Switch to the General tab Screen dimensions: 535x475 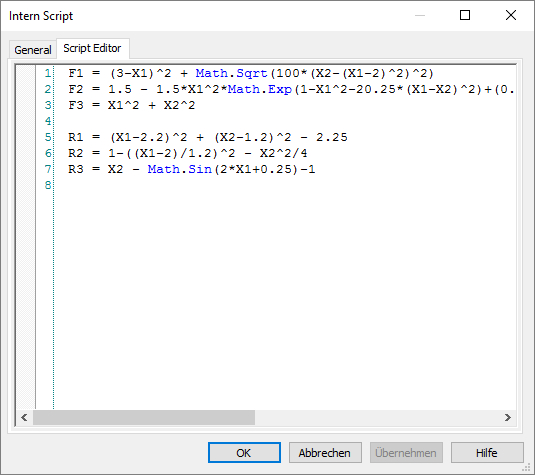tap(33, 50)
